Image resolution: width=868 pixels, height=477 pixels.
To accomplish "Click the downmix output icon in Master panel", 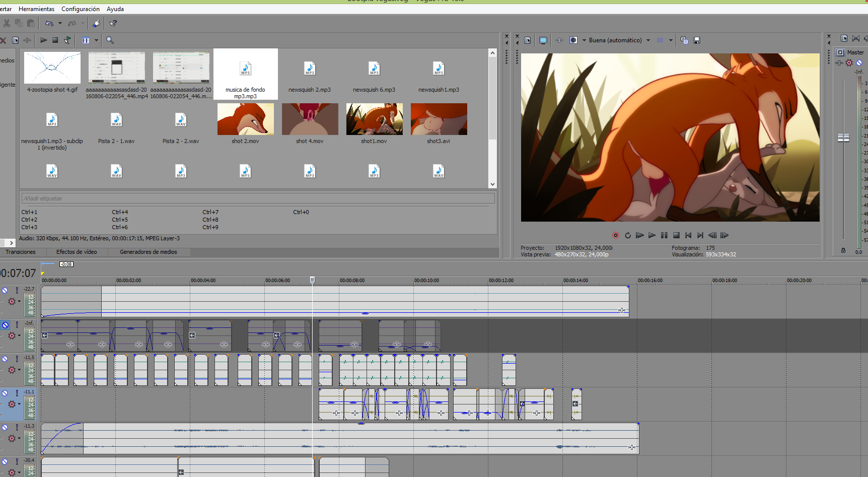I will (856, 38).
